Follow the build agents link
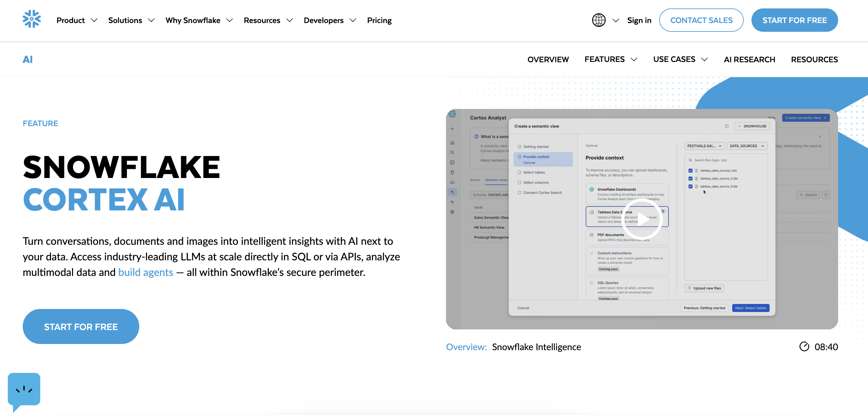 [145, 272]
